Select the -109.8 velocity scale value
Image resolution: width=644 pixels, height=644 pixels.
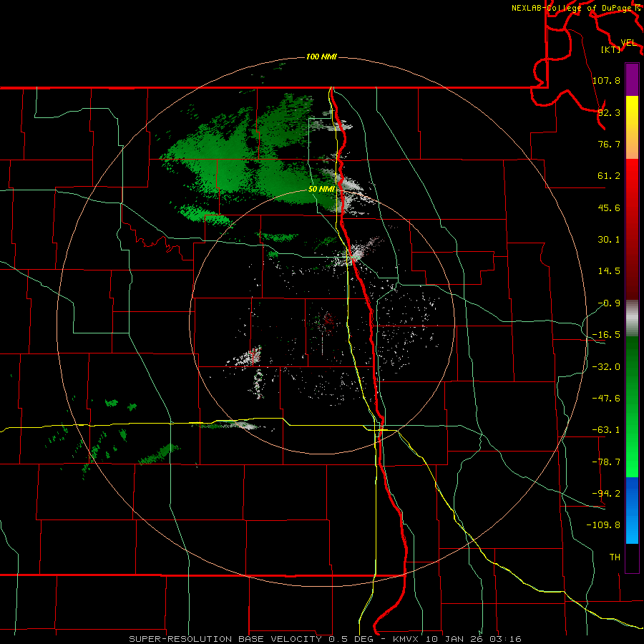click(x=603, y=525)
